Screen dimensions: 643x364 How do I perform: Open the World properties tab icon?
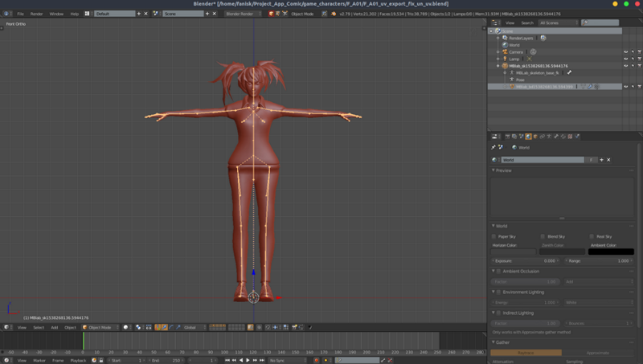pyautogui.click(x=528, y=137)
